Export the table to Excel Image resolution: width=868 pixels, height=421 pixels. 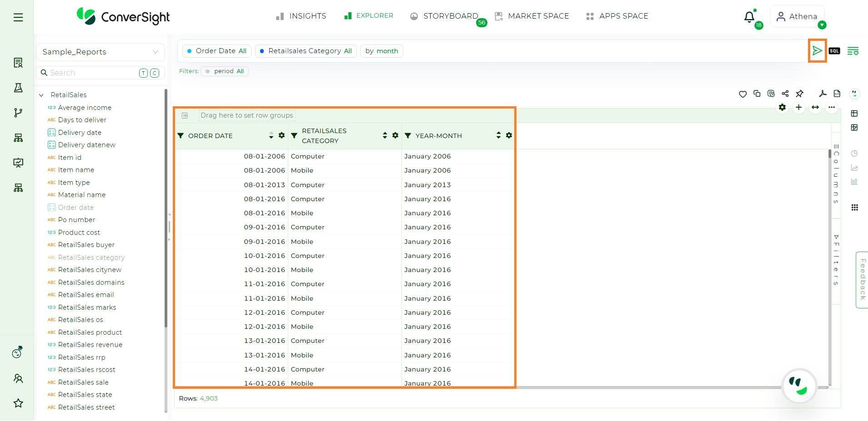tap(837, 94)
